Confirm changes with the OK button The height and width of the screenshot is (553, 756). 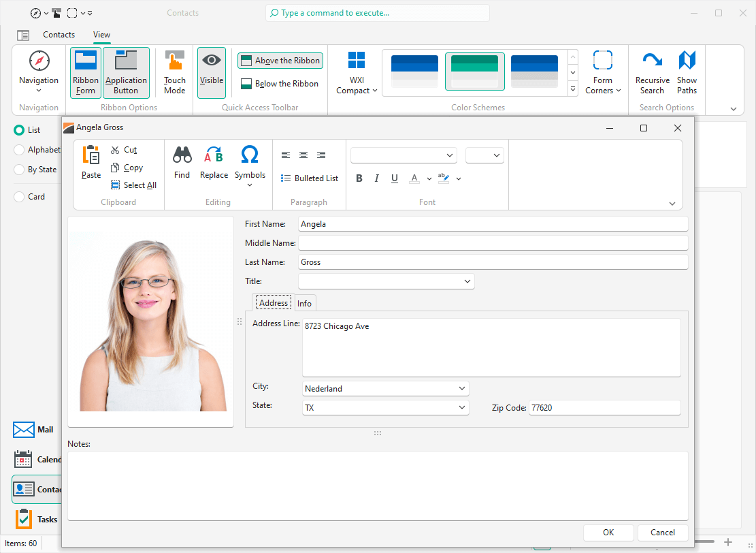(608, 532)
